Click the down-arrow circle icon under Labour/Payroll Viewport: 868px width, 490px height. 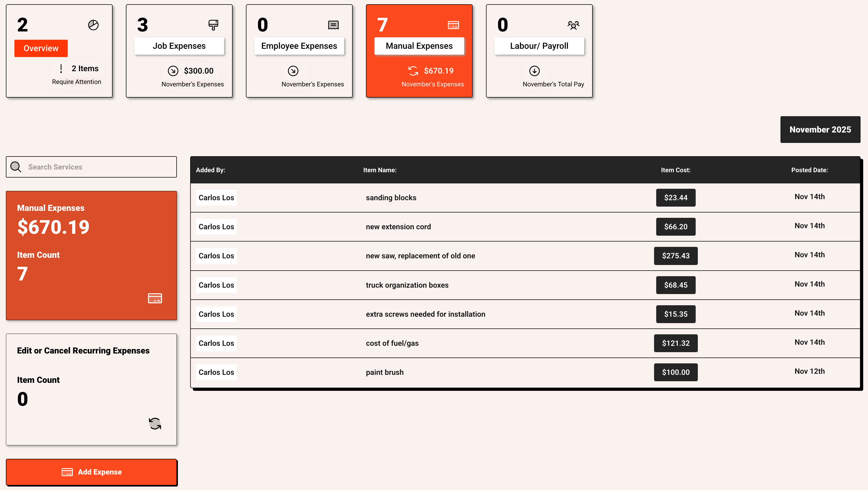click(x=534, y=71)
